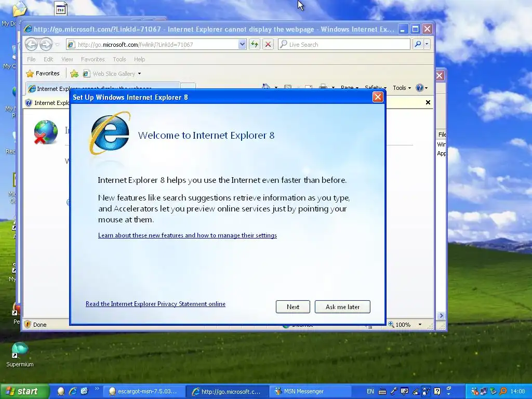Image resolution: width=532 pixels, height=399 pixels.
Task: Expand the Help icon's dropdown arrow
Action: tap(426, 88)
